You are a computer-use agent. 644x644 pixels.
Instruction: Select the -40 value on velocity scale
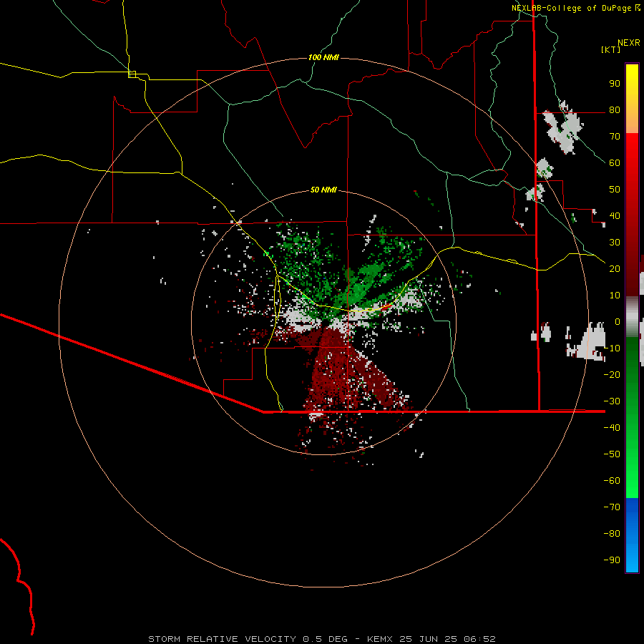(x=612, y=428)
